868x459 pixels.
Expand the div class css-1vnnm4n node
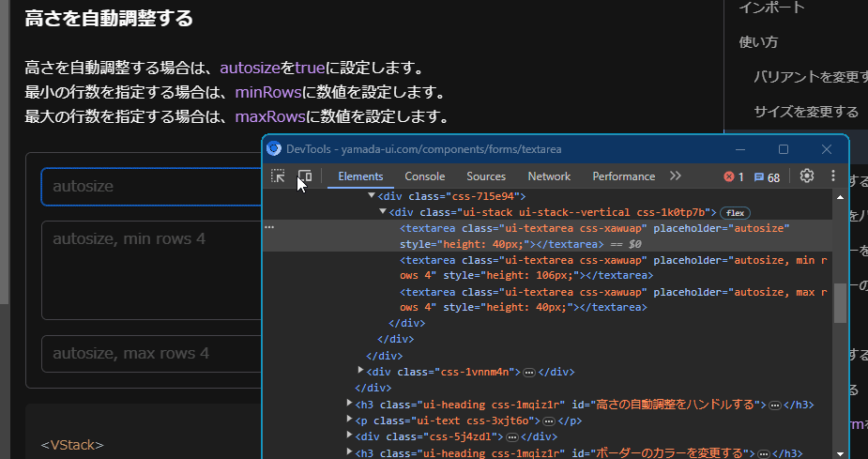tap(360, 370)
